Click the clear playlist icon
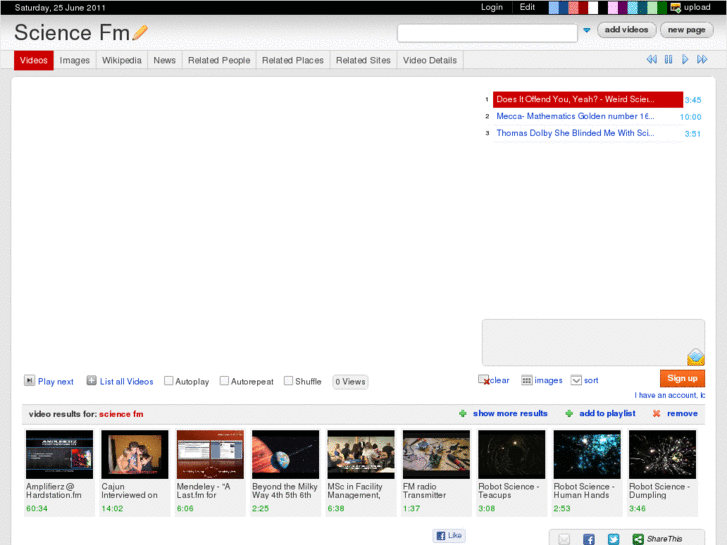This screenshot has height=545, width=727. (484, 380)
